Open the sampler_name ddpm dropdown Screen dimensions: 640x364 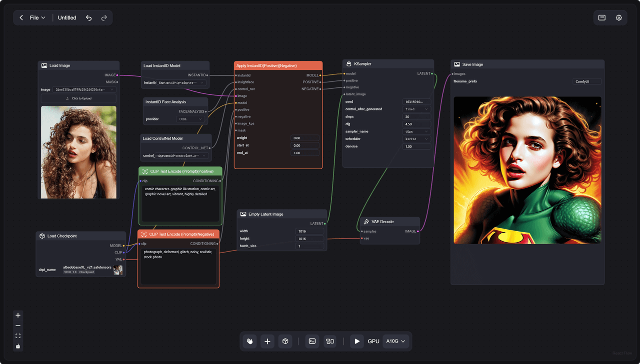pyautogui.click(x=417, y=131)
